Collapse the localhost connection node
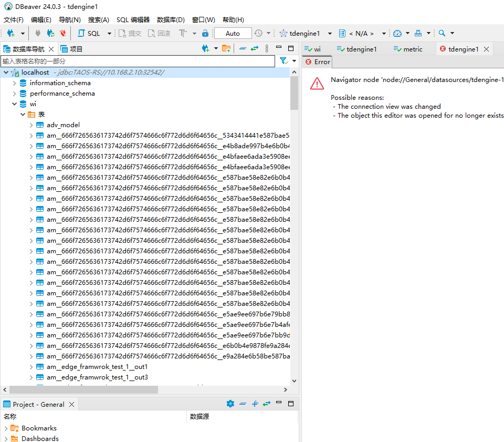 click(x=6, y=73)
